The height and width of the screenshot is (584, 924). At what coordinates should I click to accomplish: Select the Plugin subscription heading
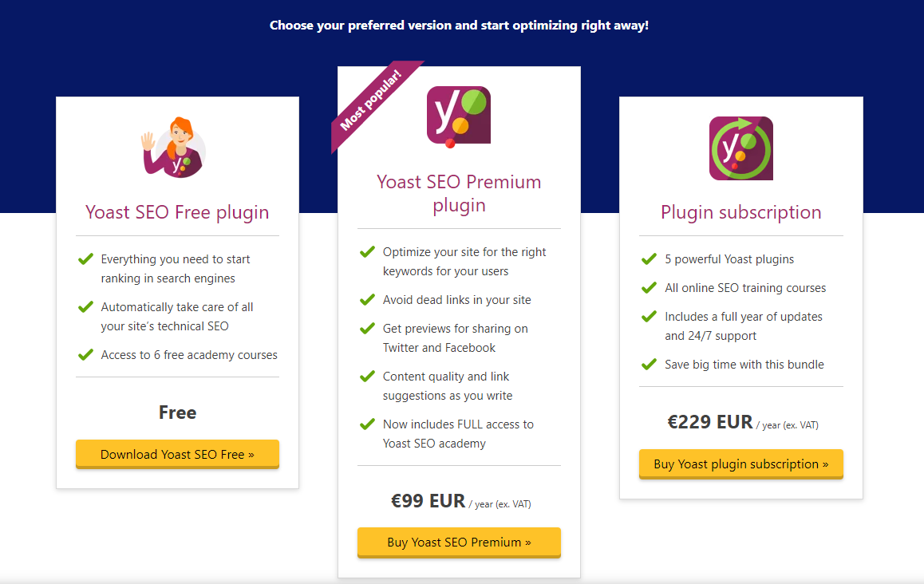[740, 212]
